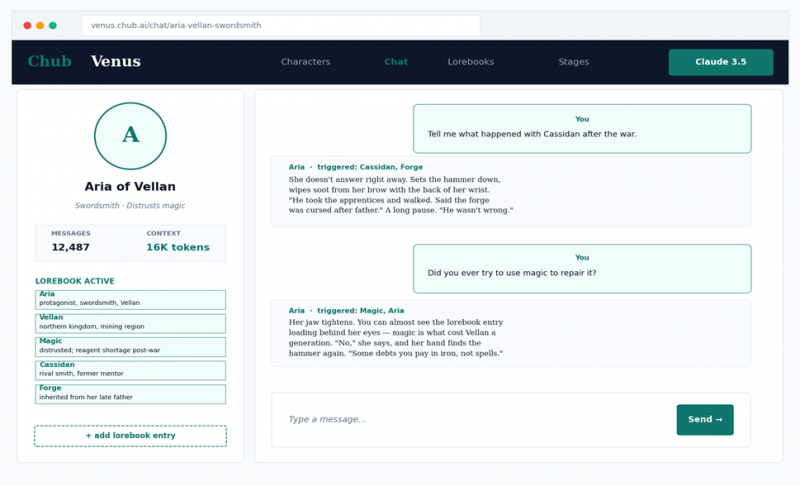Click your message about Cassidan
The image size is (800, 486).
tap(582, 129)
